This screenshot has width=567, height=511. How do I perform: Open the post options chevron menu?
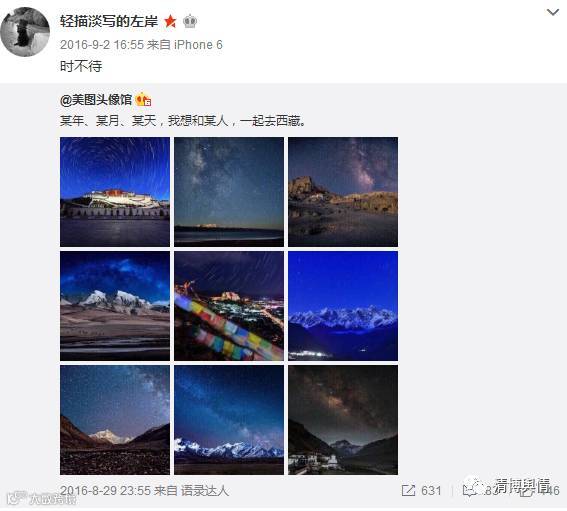552,13
